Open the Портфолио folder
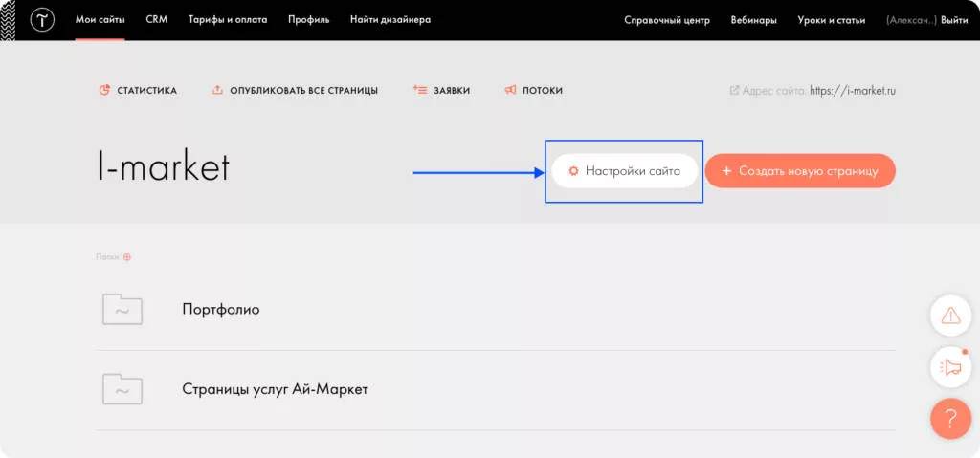The width and height of the screenshot is (980, 458). (x=221, y=309)
